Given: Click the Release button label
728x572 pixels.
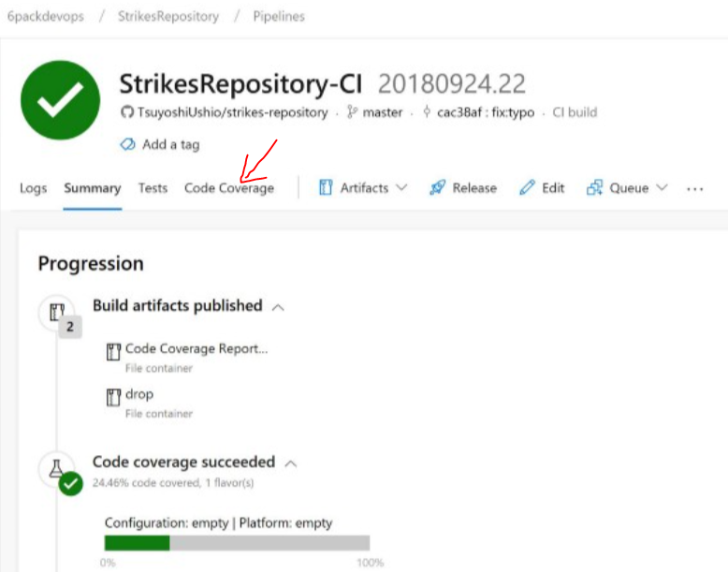Looking at the screenshot, I should pyautogui.click(x=474, y=188).
